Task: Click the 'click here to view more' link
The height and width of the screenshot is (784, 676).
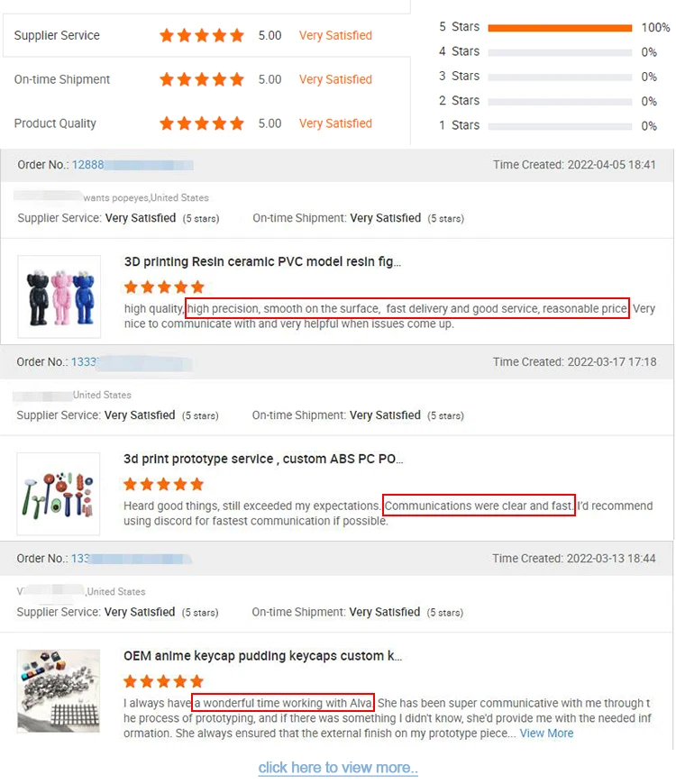Action: tap(338, 768)
